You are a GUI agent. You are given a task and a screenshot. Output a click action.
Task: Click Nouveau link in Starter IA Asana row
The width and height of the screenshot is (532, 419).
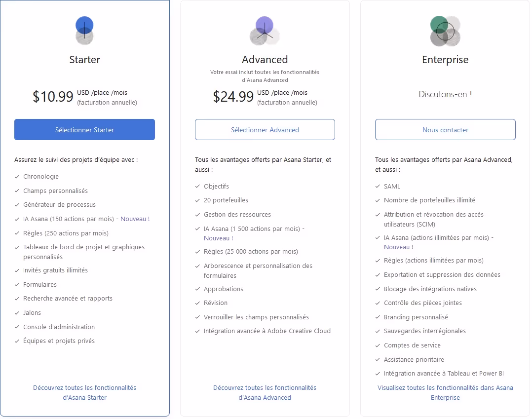click(135, 219)
